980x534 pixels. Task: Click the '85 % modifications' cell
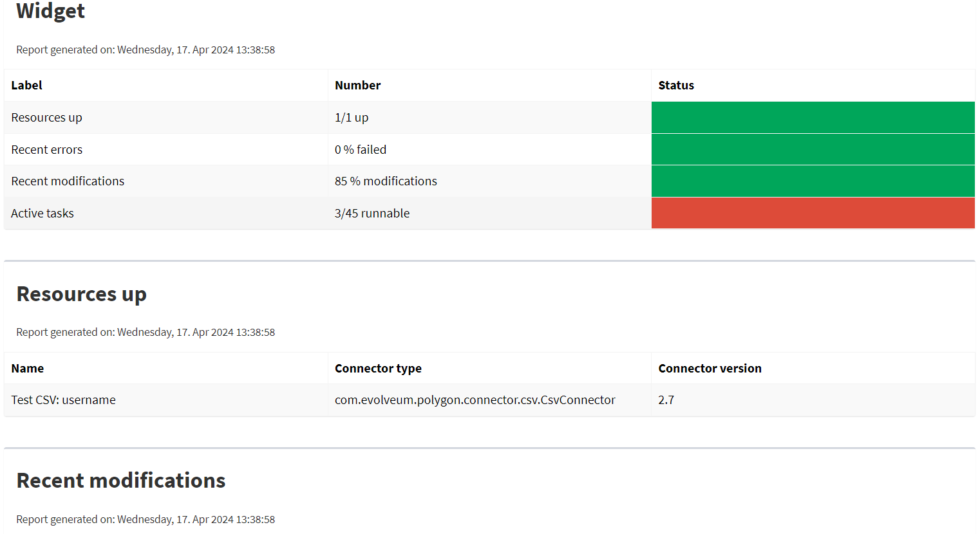point(386,181)
